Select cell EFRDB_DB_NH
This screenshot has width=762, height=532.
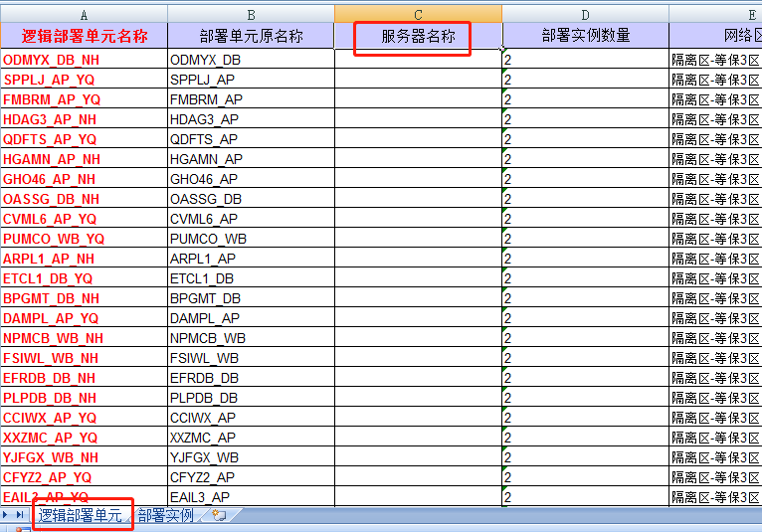coord(85,378)
